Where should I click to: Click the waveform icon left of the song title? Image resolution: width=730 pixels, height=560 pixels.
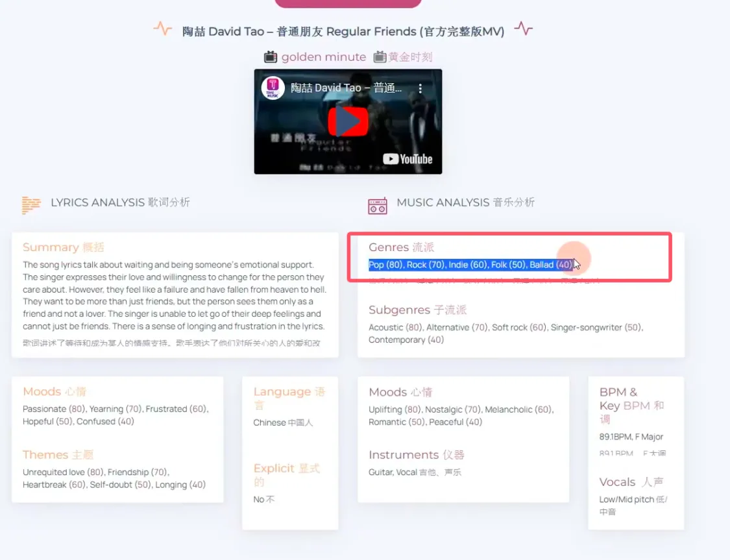point(162,29)
